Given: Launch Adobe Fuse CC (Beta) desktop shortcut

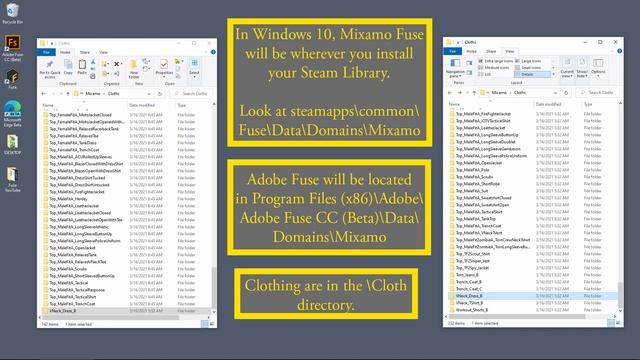Looking at the screenshot, I should [x=13, y=48].
